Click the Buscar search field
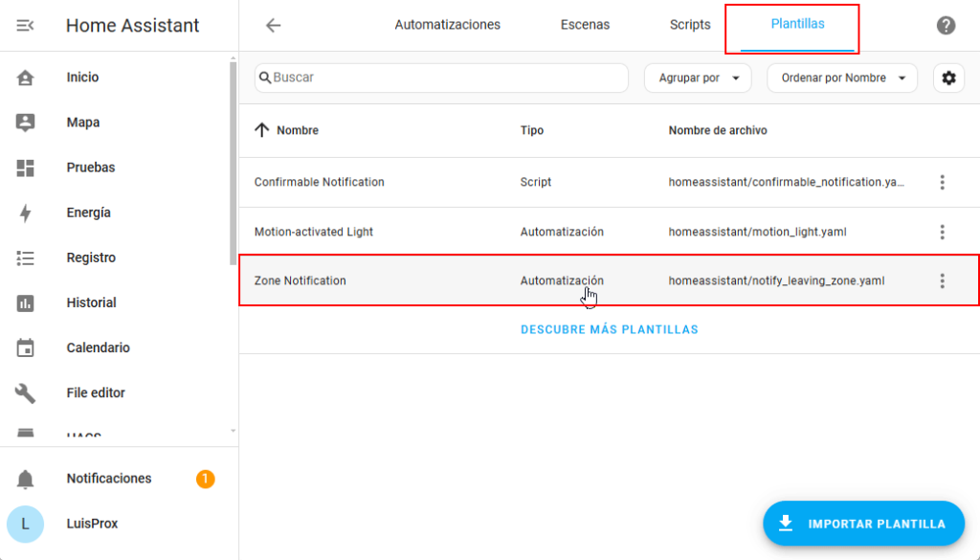 445,78
